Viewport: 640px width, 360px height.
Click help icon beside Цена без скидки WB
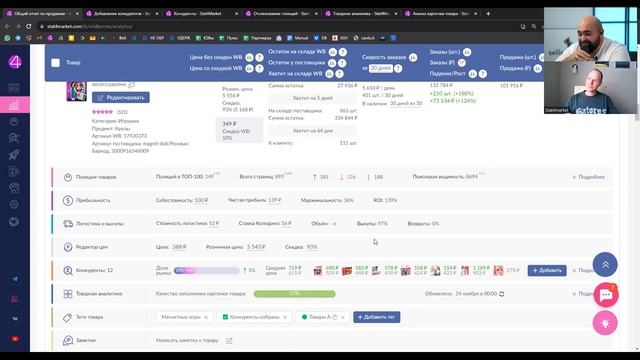pyautogui.click(x=259, y=58)
